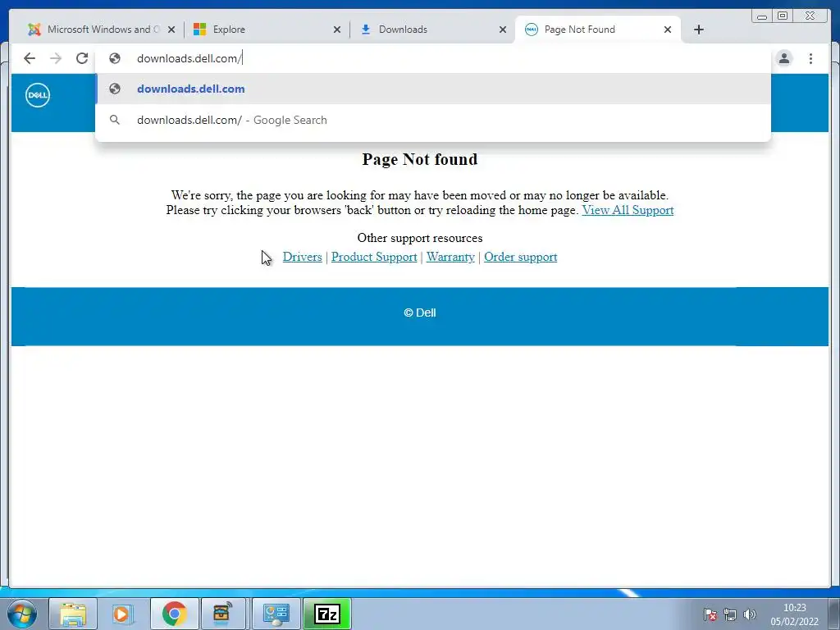Screen dimensions: 840x630
Task: Open the Product Support link
Action: tap(374, 257)
